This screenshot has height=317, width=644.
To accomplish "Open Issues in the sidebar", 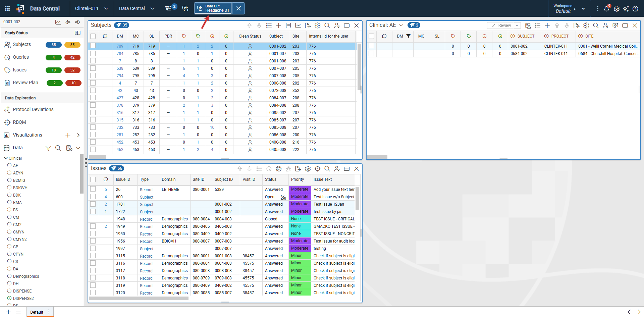I will [x=19, y=70].
